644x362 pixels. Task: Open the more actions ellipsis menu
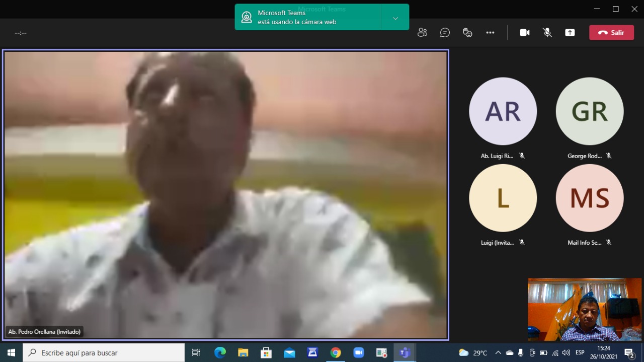490,33
